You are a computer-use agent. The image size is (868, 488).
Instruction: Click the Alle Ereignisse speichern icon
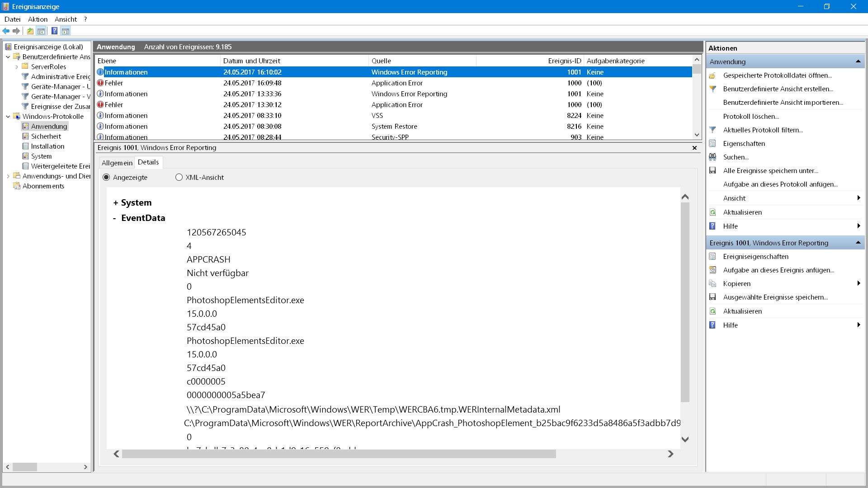tap(712, 170)
